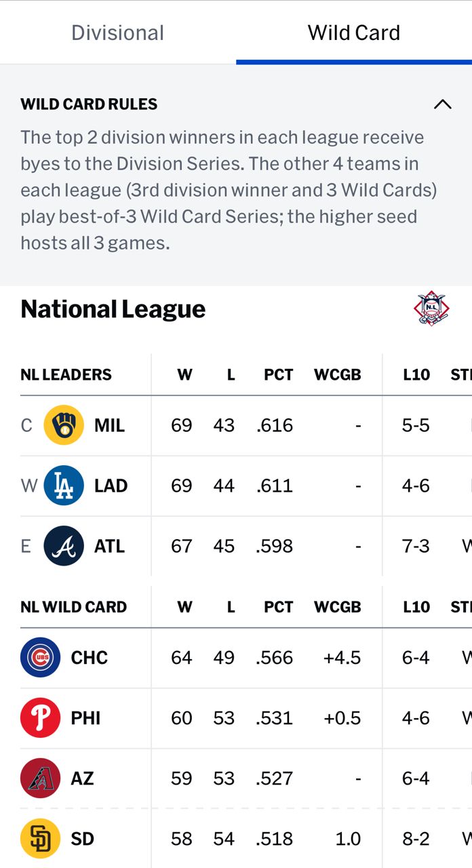Open the MIL team link

109,425
